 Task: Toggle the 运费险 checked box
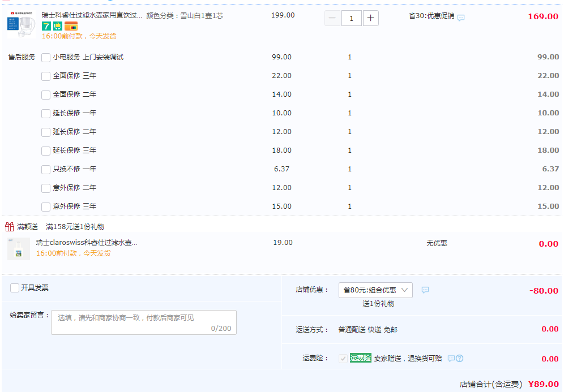[x=343, y=358]
